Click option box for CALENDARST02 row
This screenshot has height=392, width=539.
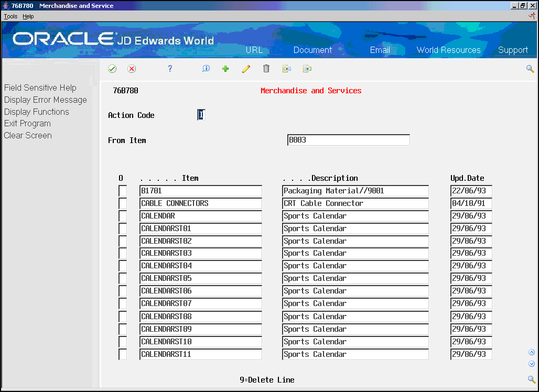point(123,241)
